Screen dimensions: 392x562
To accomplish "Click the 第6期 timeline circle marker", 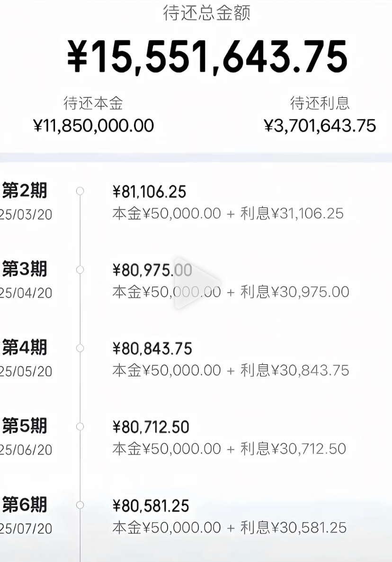I will 80,505.
